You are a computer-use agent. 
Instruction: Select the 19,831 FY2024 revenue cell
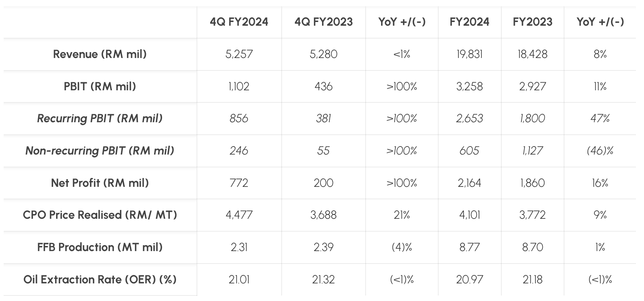pyautogui.click(x=469, y=54)
